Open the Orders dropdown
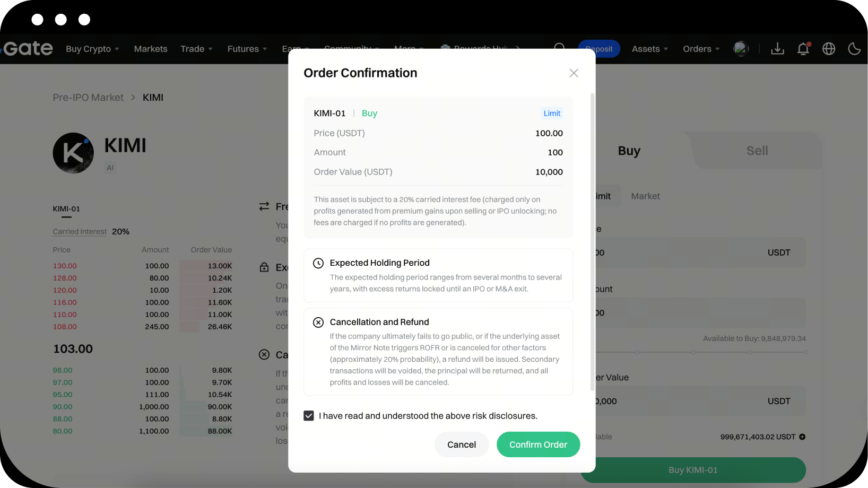The image size is (868, 488). [x=701, y=49]
